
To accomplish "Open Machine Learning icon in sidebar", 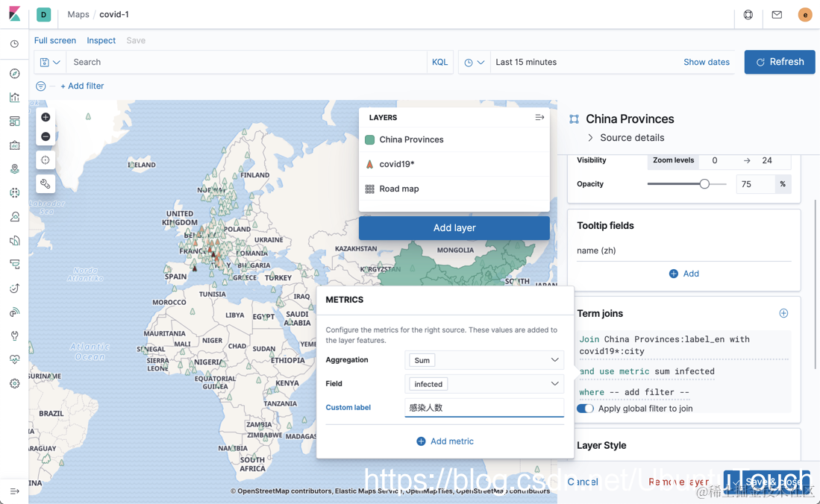I will point(15,192).
